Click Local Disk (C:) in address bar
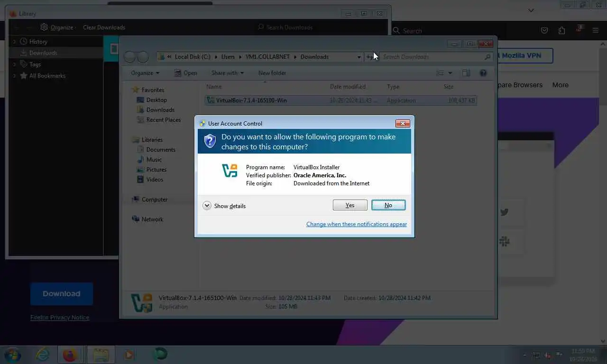Image resolution: width=607 pixels, height=364 pixels. 193,57
